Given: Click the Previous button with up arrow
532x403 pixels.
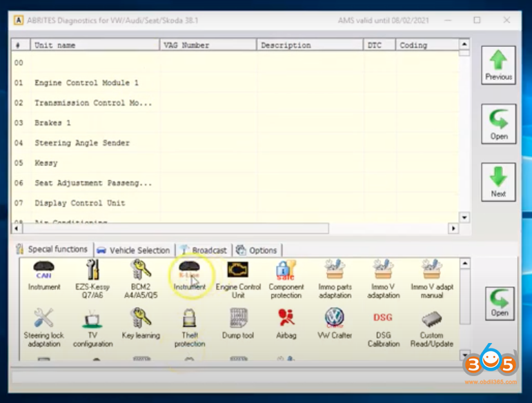Looking at the screenshot, I should click(498, 65).
